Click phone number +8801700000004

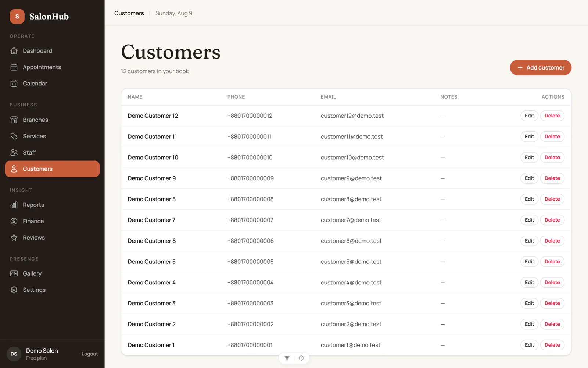(250, 283)
